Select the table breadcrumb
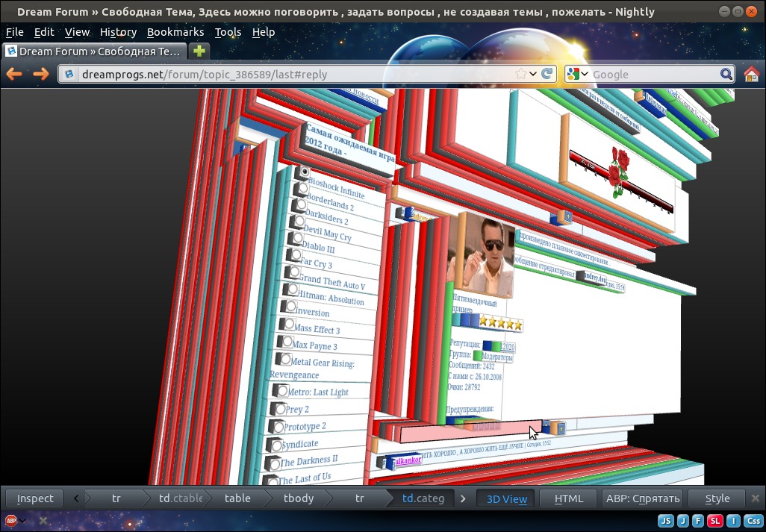766x532 pixels. tap(237, 498)
